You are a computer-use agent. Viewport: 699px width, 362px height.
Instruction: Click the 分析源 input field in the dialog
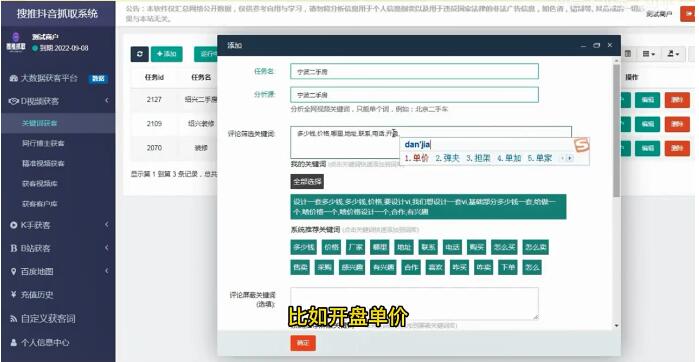414,95
